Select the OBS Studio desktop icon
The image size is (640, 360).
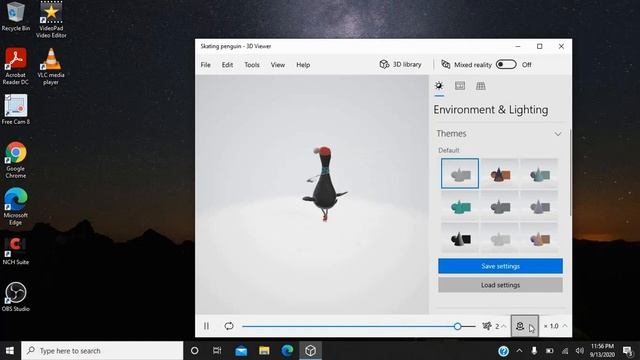click(16, 297)
